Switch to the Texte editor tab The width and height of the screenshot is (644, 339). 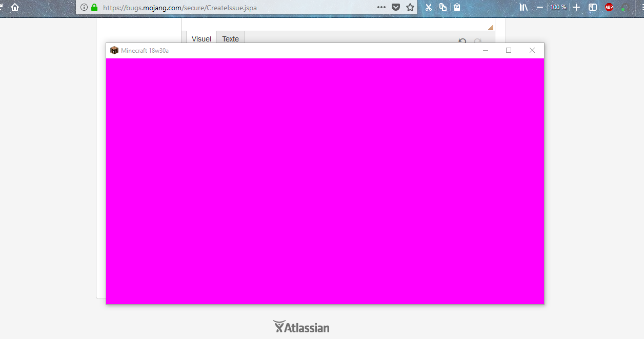tap(231, 38)
